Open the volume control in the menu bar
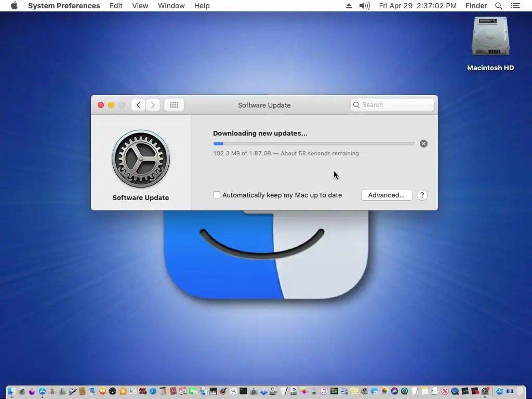This screenshot has width=532, height=399. pos(364,6)
